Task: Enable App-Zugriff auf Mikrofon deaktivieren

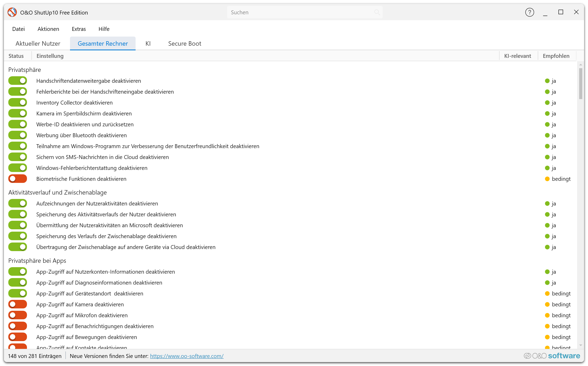Action: coord(18,315)
